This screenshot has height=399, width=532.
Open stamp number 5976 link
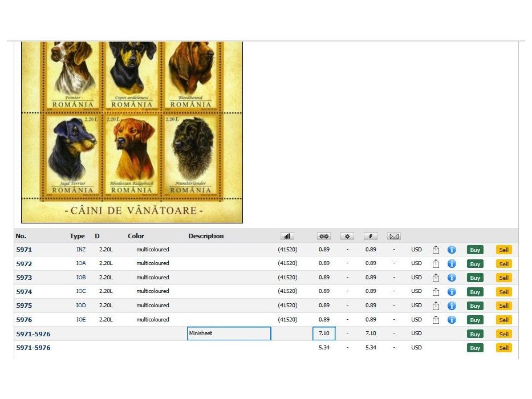(x=24, y=320)
